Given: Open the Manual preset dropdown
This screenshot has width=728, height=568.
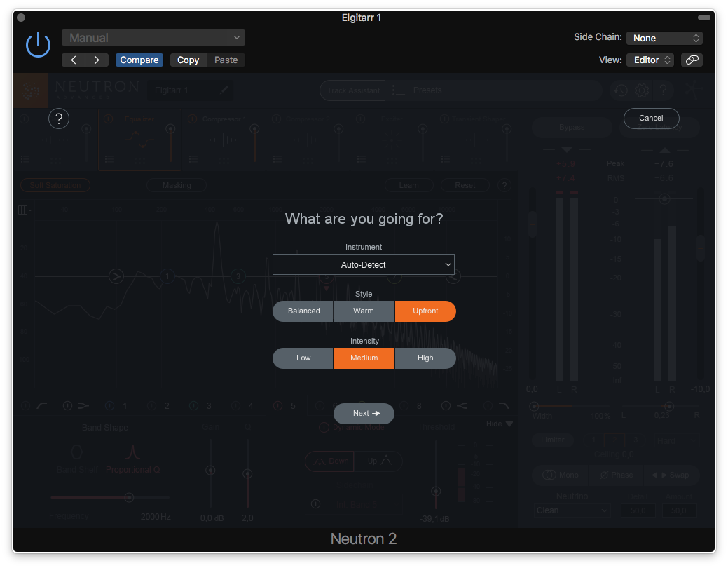Looking at the screenshot, I should [153, 38].
